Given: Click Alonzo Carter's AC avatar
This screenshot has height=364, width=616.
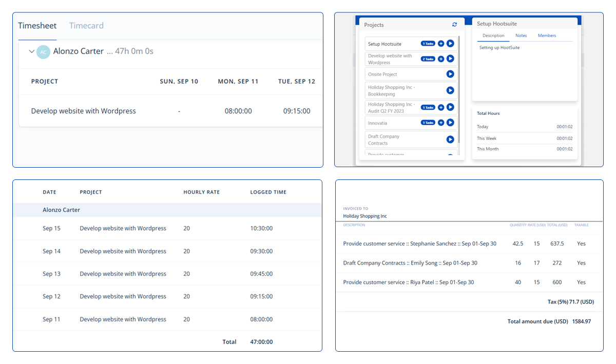Looking at the screenshot, I should coord(44,51).
